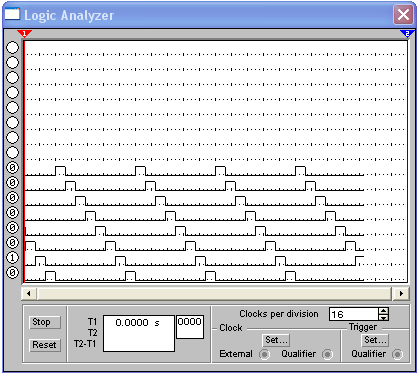Click the Clocks per division label
420x375 pixels.
[x=279, y=314]
